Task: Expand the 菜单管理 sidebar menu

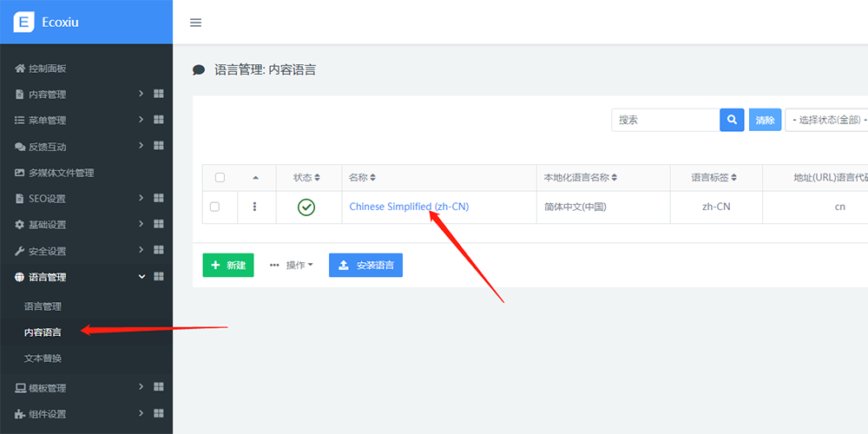Action: [78, 120]
